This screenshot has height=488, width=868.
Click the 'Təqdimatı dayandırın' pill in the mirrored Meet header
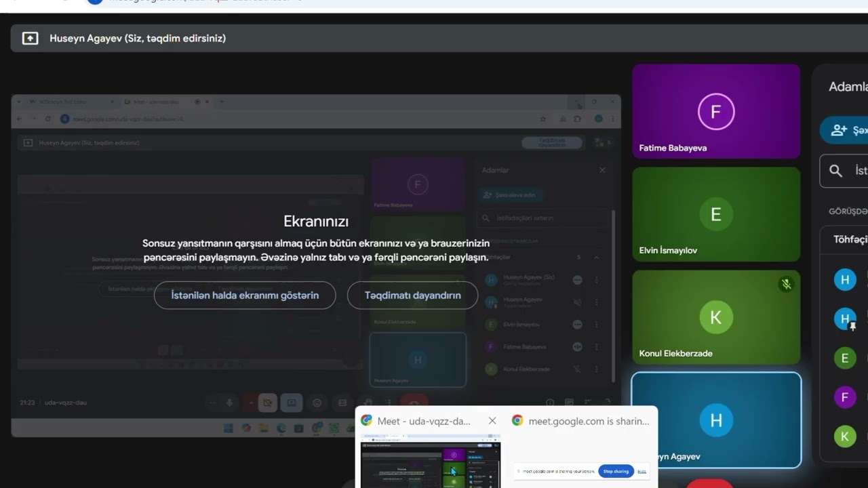coord(551,143)
